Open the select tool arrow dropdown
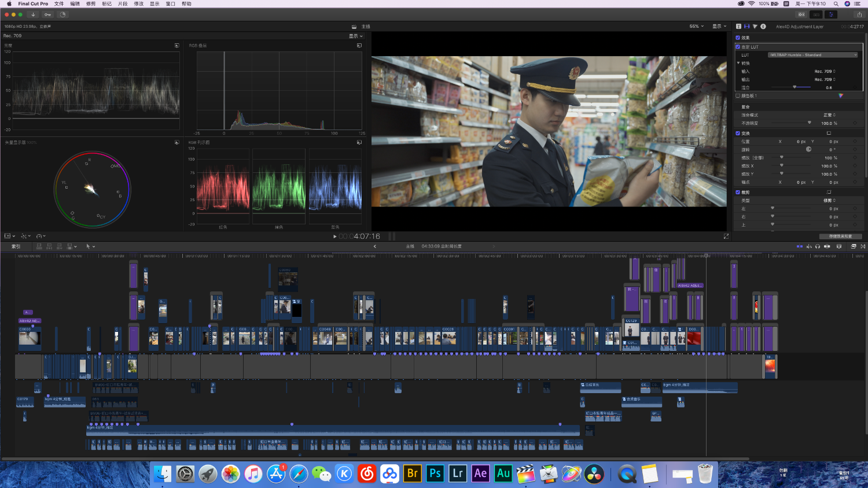This screenshot has width=868, height=488. [90, 246]
